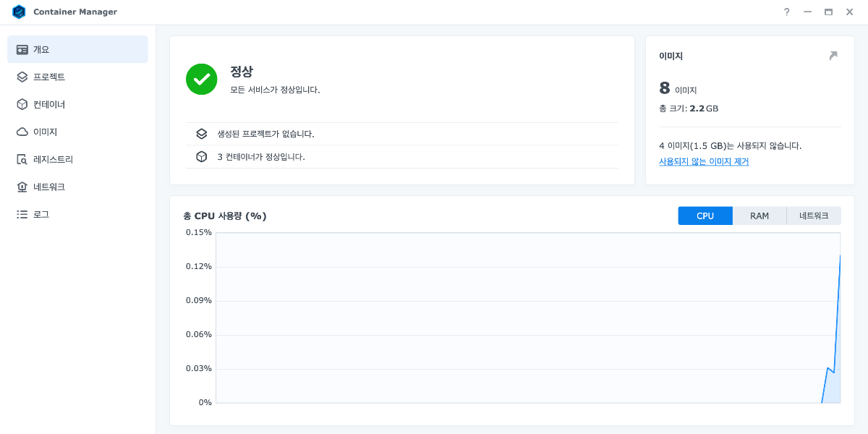Switch the usage chart to RAM
This screenshot has height=434, width=868.
(759, 216)
